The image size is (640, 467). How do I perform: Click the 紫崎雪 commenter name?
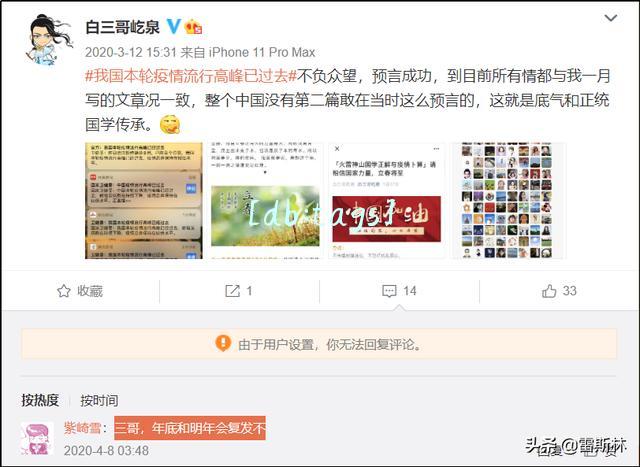82,428
